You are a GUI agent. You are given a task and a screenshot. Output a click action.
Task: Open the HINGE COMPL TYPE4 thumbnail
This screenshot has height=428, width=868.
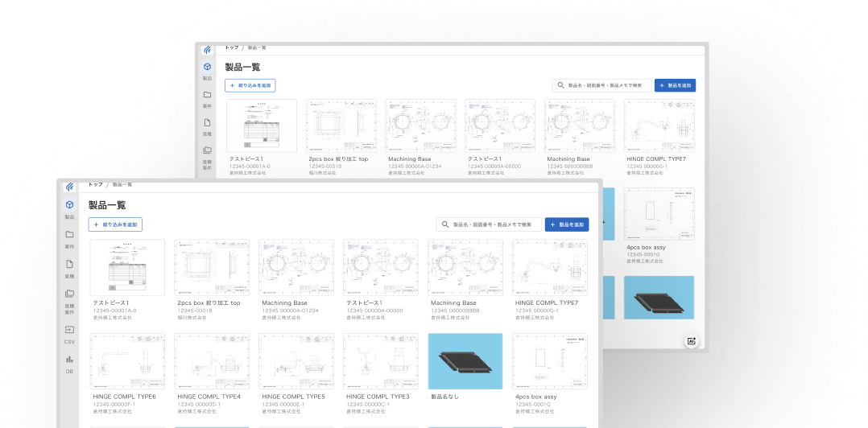(x=212, y=361)
